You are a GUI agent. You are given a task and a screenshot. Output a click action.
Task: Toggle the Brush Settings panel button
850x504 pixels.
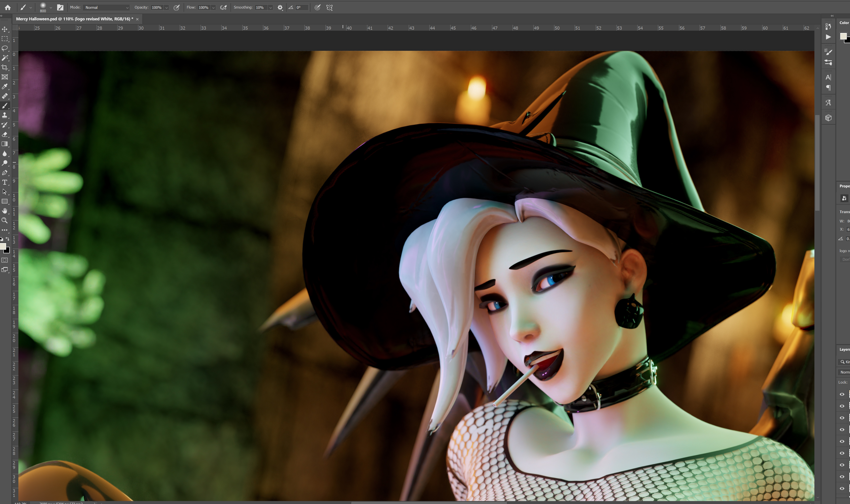coord(60,7)
